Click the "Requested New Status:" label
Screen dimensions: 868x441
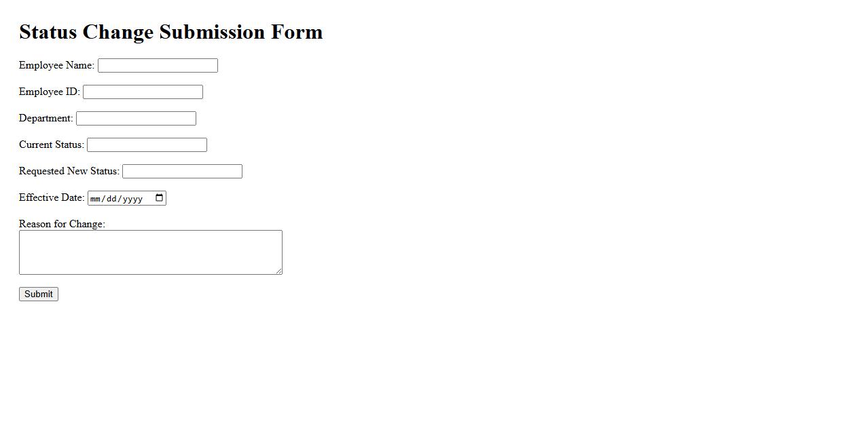(69, 172)
